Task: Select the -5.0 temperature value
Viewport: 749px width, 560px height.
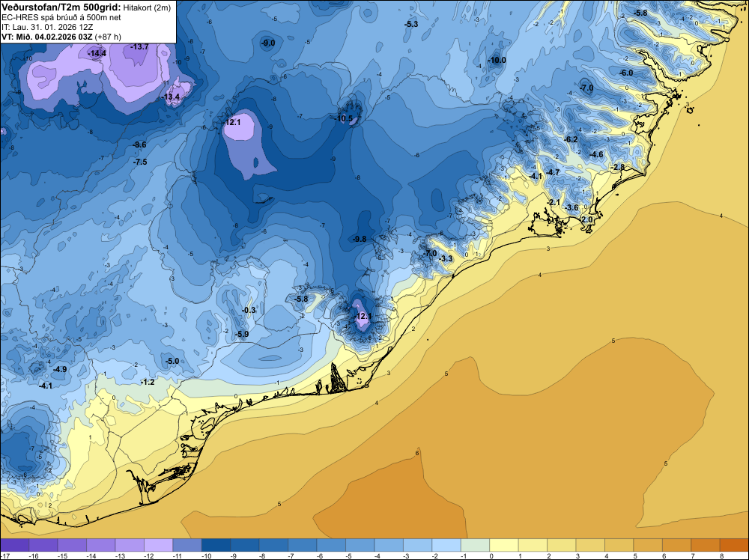Action: point(172,361)
